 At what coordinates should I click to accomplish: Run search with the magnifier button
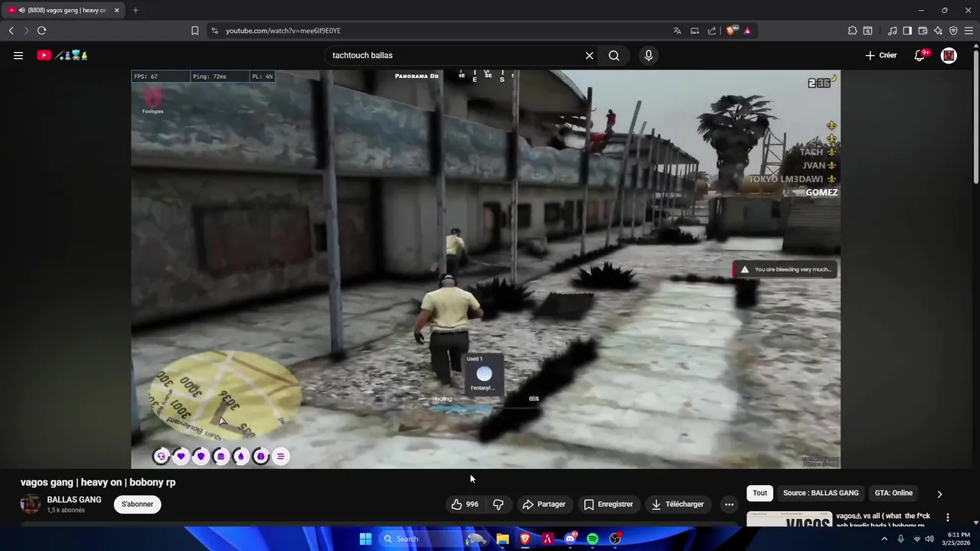click(614, 55)
